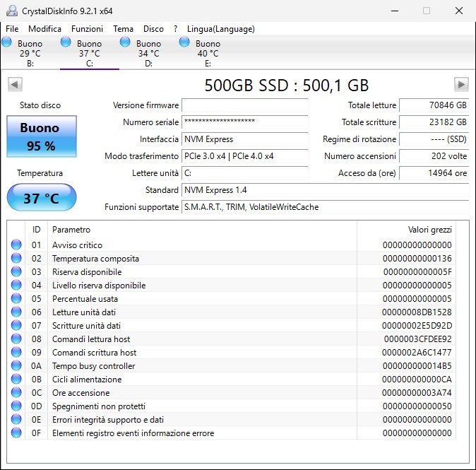Click the blue status orb for drive B:

coord(6,42)
